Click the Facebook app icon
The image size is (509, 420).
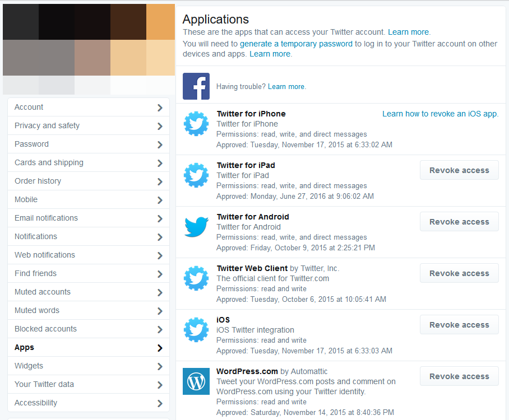click(196, 86)
